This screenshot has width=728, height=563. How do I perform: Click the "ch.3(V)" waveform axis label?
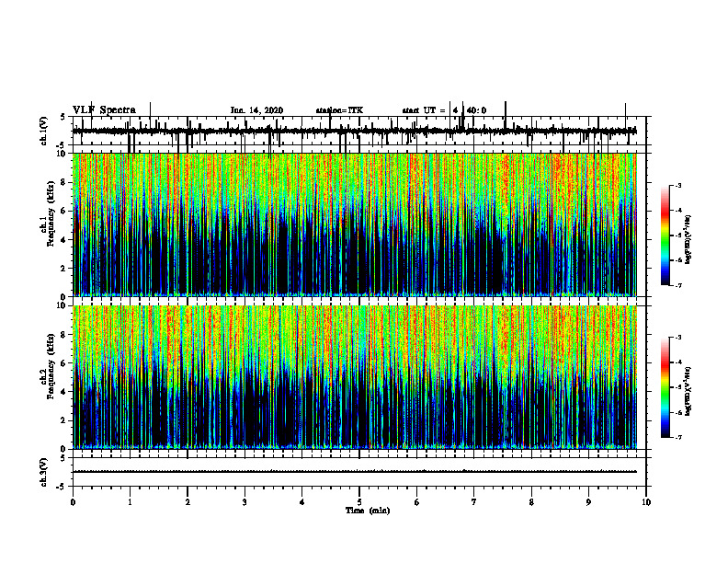[43, 472]
